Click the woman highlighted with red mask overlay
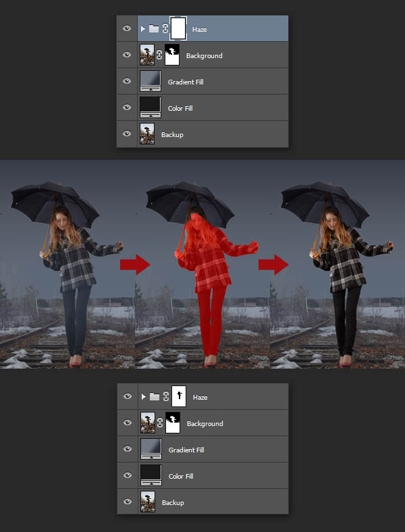The height and width of the screenshot is (532, 405). click(x=207, y=270)
